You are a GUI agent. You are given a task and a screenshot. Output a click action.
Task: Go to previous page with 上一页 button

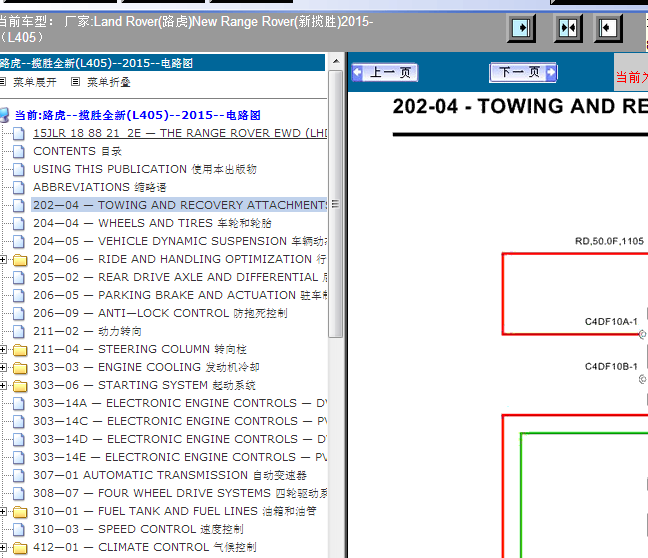(x=385, y=73)
